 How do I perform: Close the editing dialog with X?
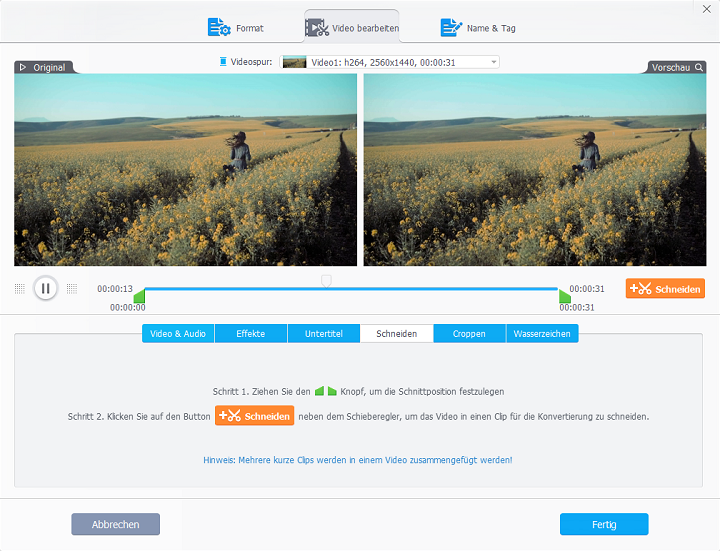tap(706, 9)
